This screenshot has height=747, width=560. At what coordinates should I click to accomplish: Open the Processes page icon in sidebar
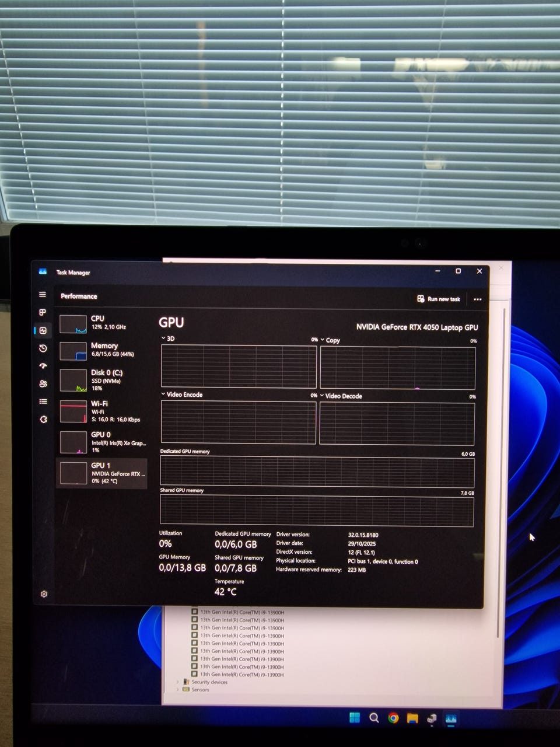coord(43,312)
